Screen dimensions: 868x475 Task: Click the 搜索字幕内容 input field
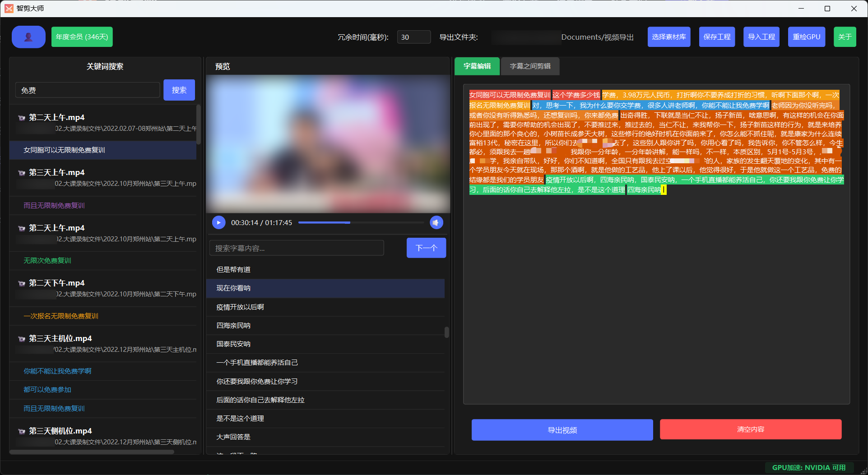click(297, 248)
